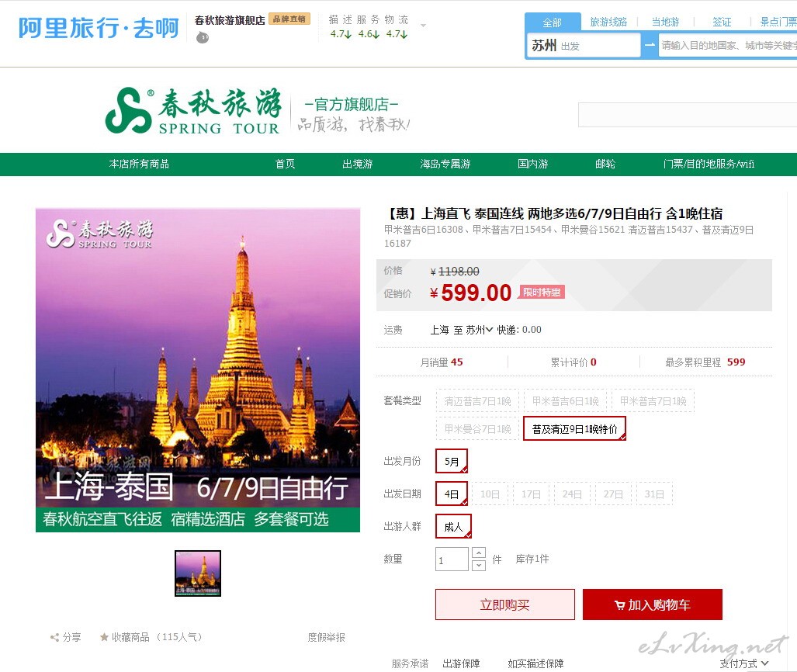Image resolution: width=797 pixels, height=672 pixels.
Task: Click the share icon beside 分享
Action: coord(55,637)
